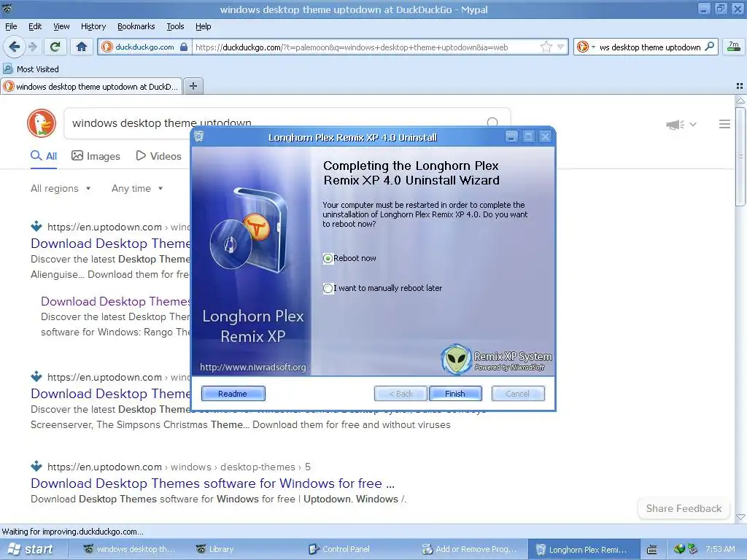Open the Help menu
Screen dimensions: 747x560
click(x=203, y=26)
